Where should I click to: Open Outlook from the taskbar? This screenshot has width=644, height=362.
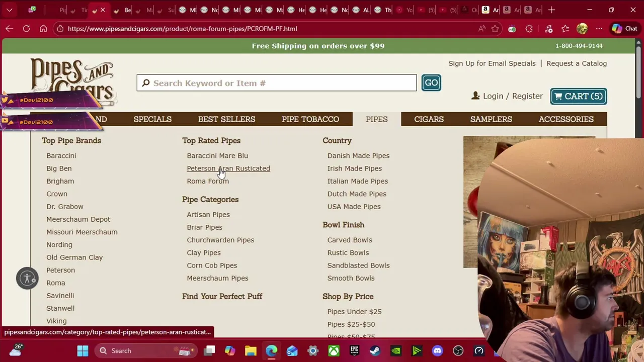pos(292,350)
